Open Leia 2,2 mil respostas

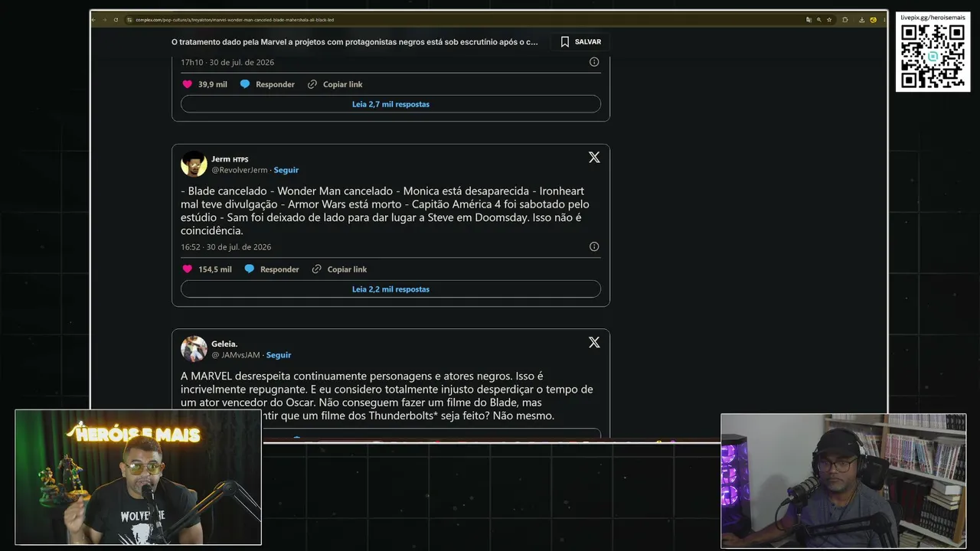tap(390, 289)
